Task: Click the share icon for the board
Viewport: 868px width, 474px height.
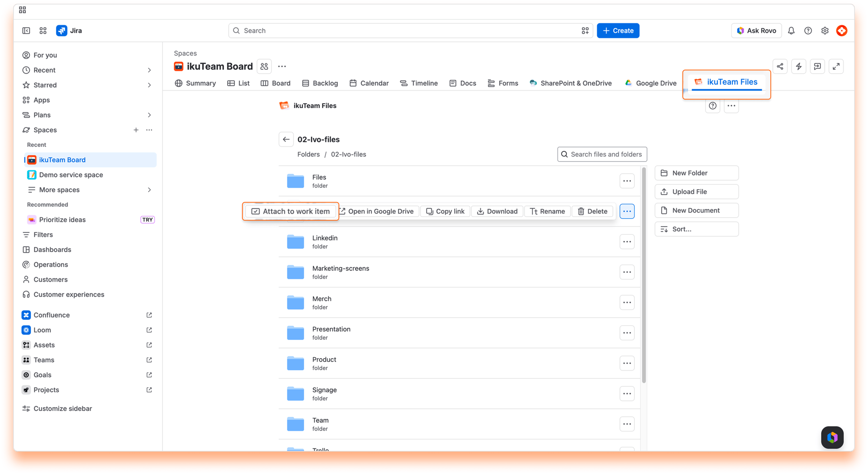Action: (x=780, y=66)
